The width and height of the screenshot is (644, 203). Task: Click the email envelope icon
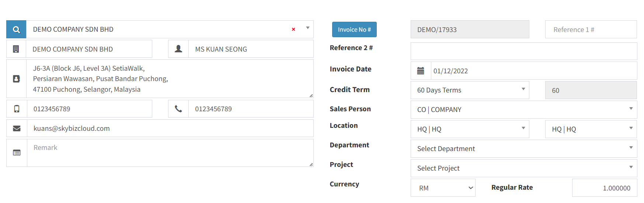tap(17, 128)
